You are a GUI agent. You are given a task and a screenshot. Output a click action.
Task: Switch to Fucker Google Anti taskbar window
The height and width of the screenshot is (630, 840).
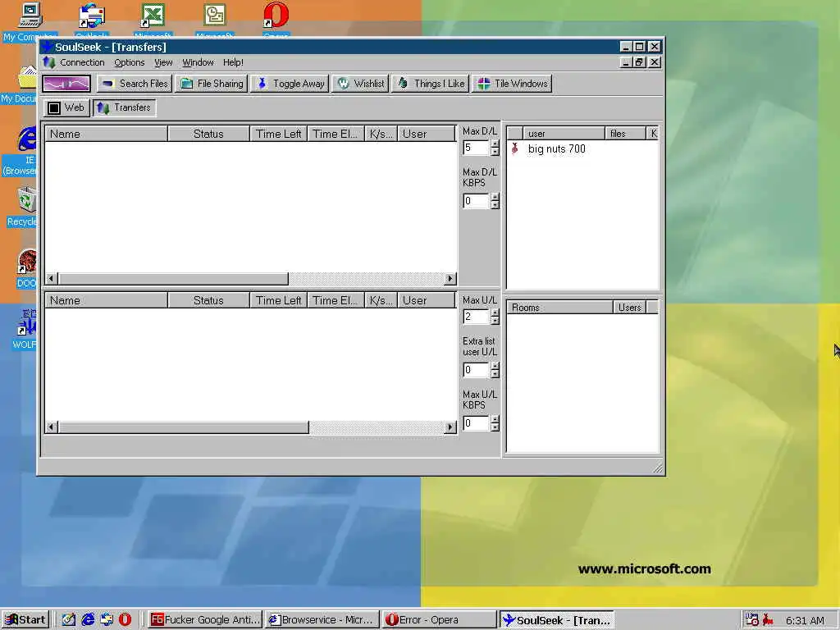click(204, 620)
